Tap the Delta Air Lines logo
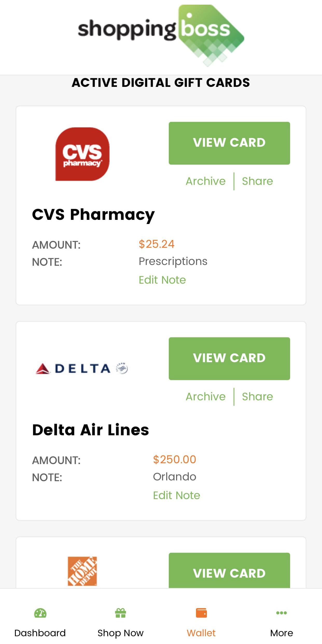322x644 pixels. (x=82, y=368)
